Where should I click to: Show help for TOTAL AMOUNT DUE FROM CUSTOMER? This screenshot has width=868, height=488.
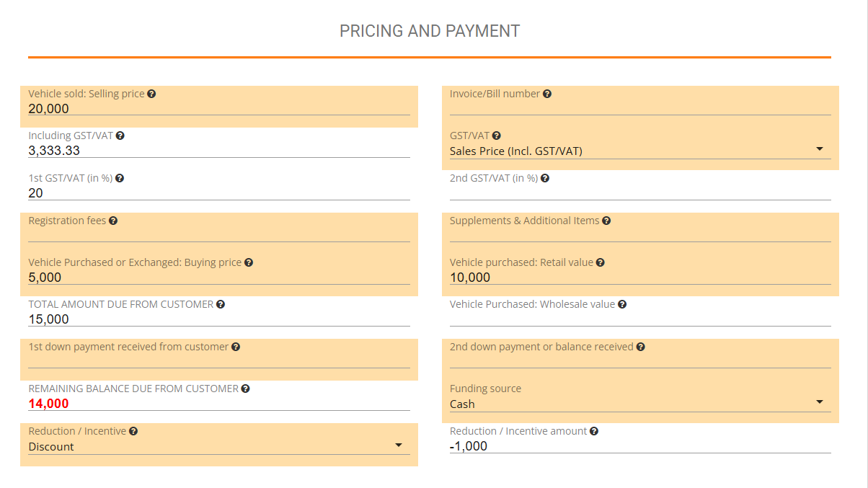coord(221,304)
